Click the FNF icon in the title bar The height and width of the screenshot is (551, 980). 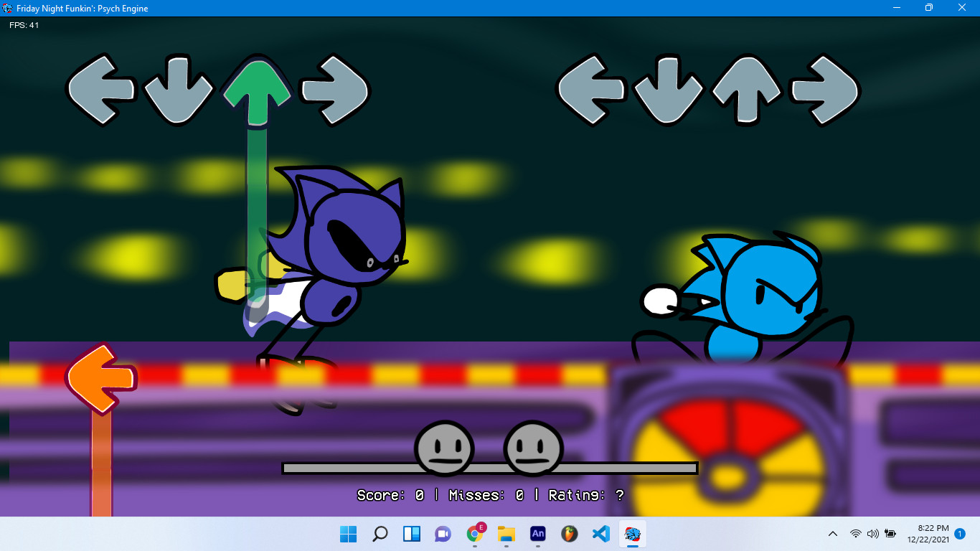click(x=8, y=8)
